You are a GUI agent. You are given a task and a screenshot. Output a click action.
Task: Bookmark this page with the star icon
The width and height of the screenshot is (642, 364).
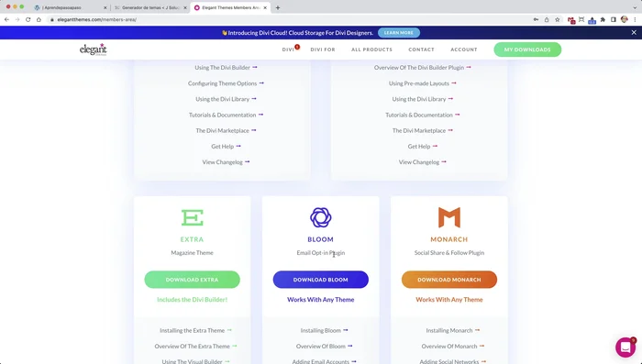558,19
